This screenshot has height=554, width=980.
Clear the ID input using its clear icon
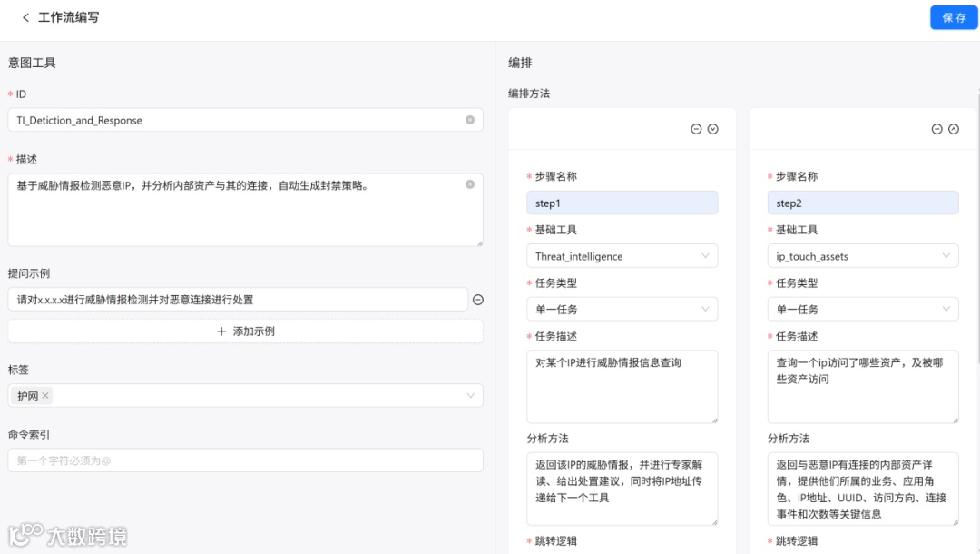click(x=470, y=120)
